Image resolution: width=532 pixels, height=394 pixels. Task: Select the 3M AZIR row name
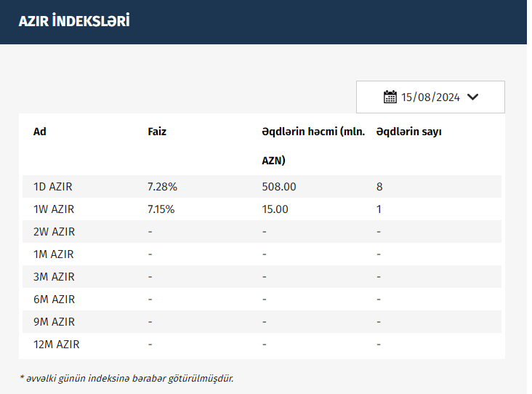pos(54,277)
